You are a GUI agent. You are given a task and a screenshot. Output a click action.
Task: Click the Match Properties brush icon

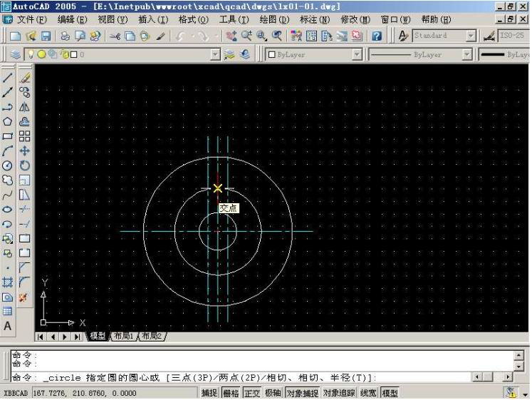[160, 36]
